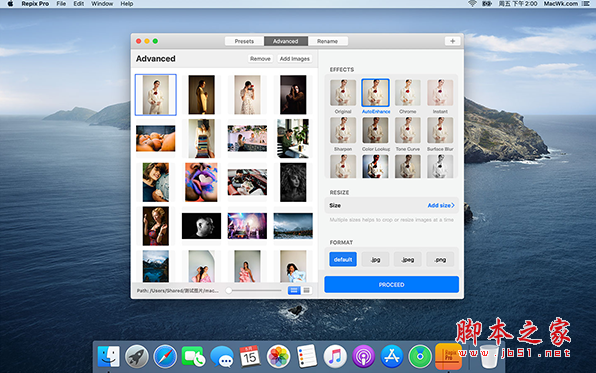Open Reminders list icon in dock
This screenshot has width=596, height=373.
tap(306, 357)
